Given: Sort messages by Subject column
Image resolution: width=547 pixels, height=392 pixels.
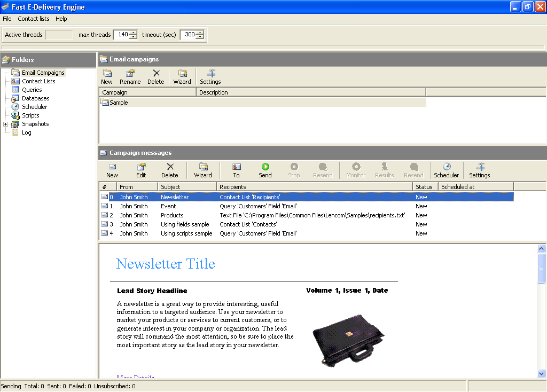Looking at the screenshot, I should coord(187,187).
